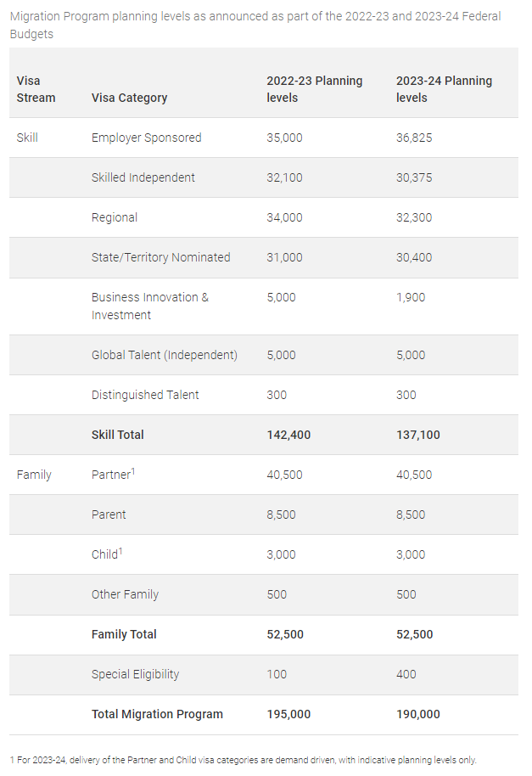The width and height of the screenshot is (532, 776).
Task: Click State/Territory Nominated row label
Action: [x=160, y=257]
